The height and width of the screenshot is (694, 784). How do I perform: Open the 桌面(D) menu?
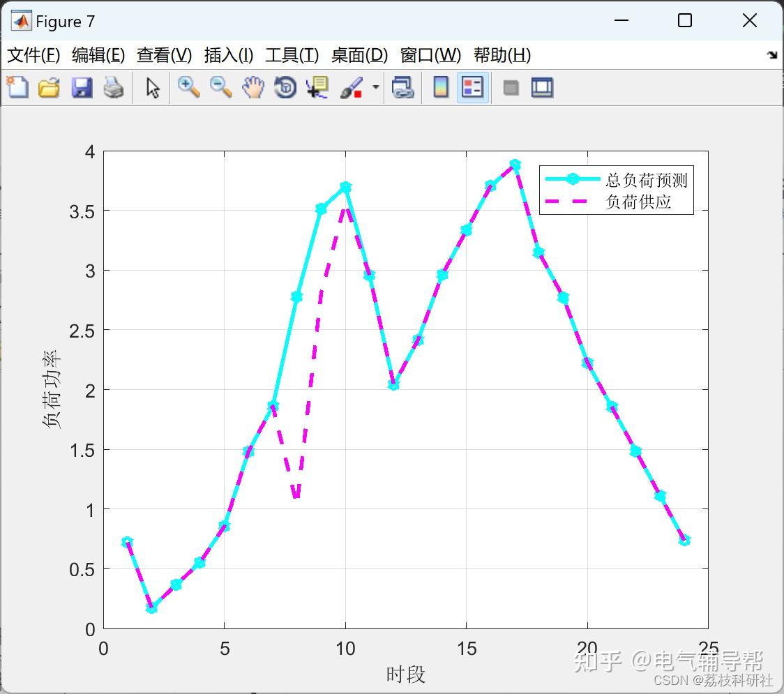(x=359, y=55)
